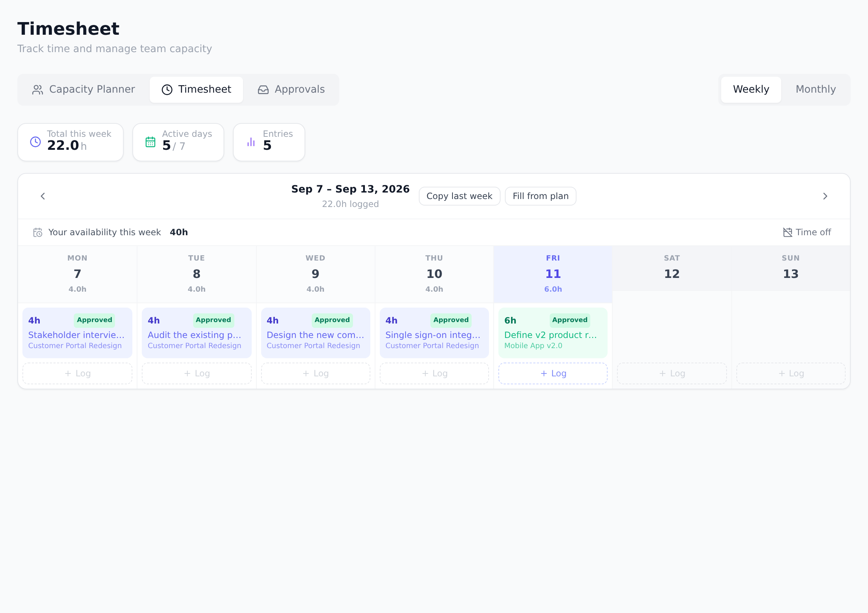Viewport: 868px width, 613px height.
Task: Log time on Sunday 13
Action: pos(791,373)
